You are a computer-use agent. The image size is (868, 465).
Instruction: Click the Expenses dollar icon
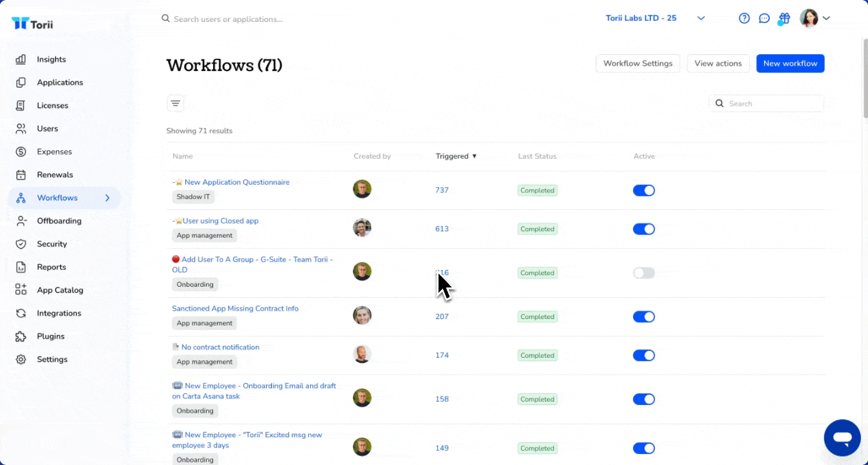pyautogui.click(x=21, y=152)
